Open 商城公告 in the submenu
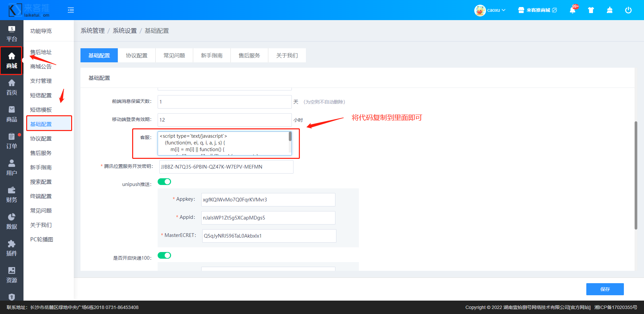Viewport: 644px width, 314px height. [41, 66]
